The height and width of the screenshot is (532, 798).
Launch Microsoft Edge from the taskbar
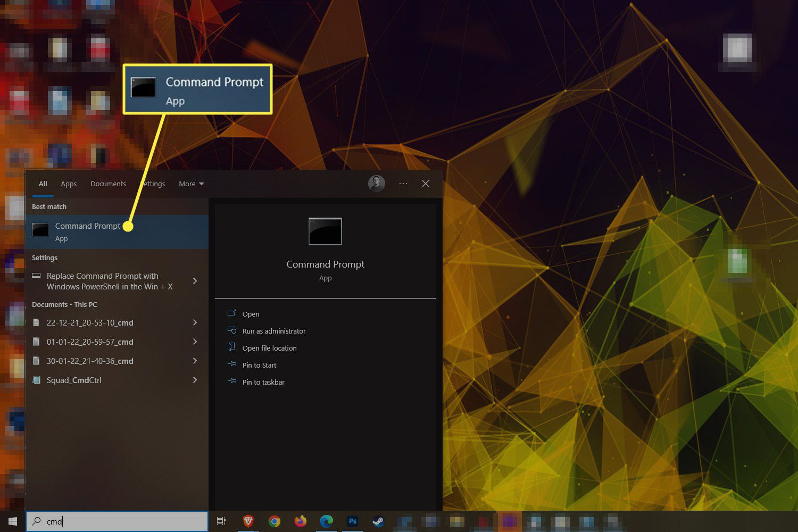326,521
